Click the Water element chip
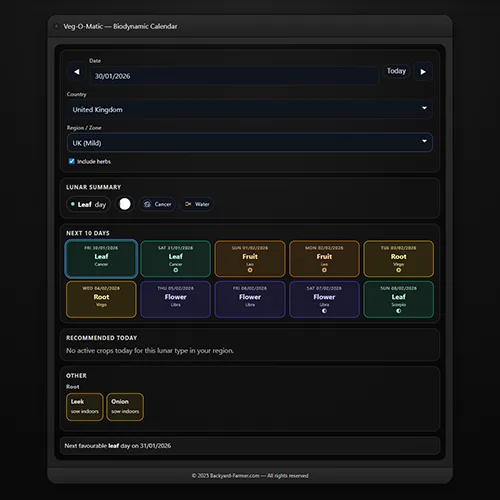Viewport: 500px width, 500px height. tap(197, 204)
